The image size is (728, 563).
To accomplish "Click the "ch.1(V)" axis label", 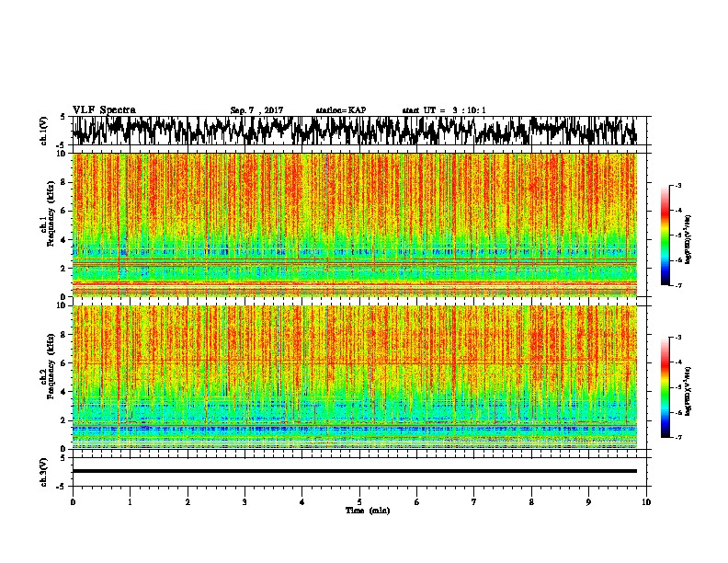I will pyautogui.click(x=44, y=131).
